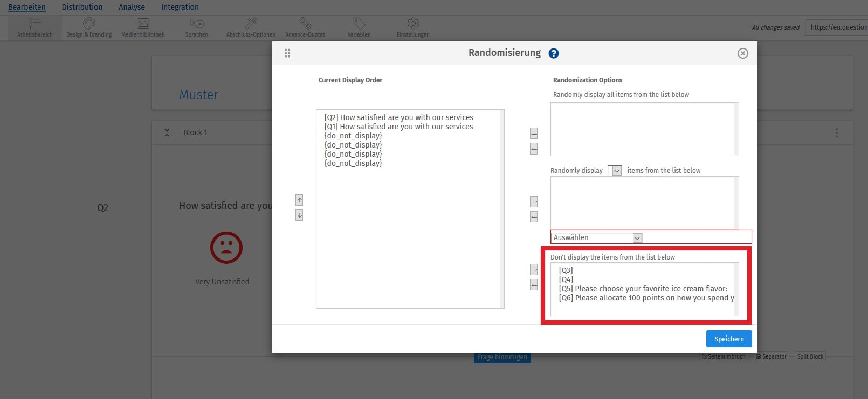The height and width of the screenshot is (399, 868).
Task: Open the number-of-items dropdown
Action: click(615, 171)
